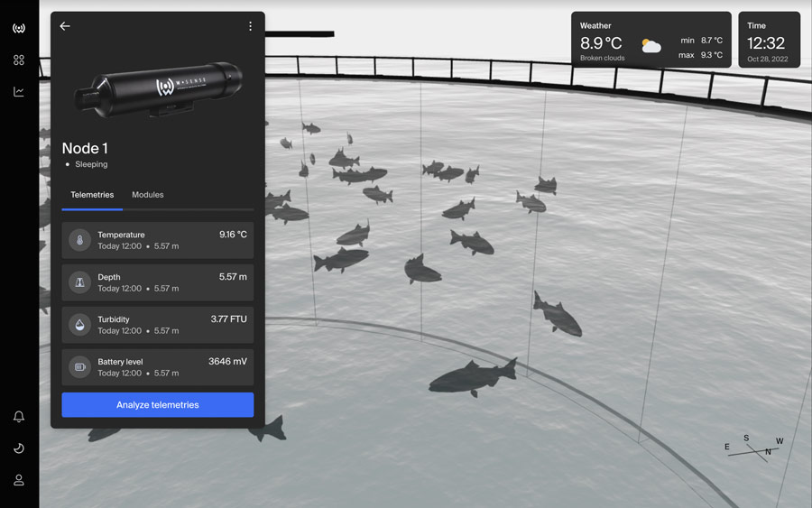
Task: Switch to the Modules tab
Action: pyautogui.click(x=148, y=195)
